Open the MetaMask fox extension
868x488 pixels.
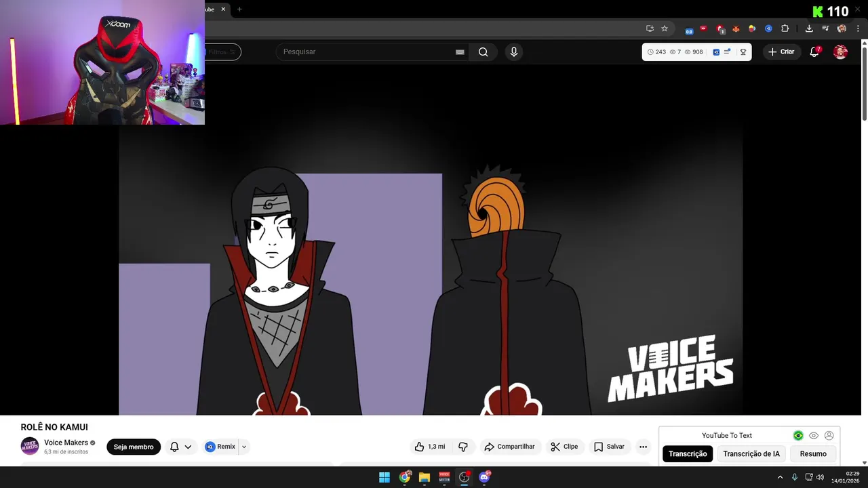click(736, 28)
